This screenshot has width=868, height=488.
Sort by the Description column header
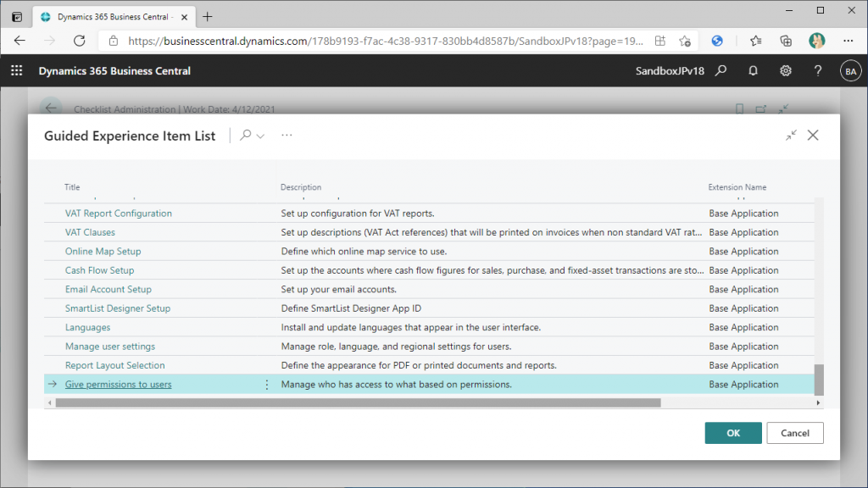click(301, 187)
